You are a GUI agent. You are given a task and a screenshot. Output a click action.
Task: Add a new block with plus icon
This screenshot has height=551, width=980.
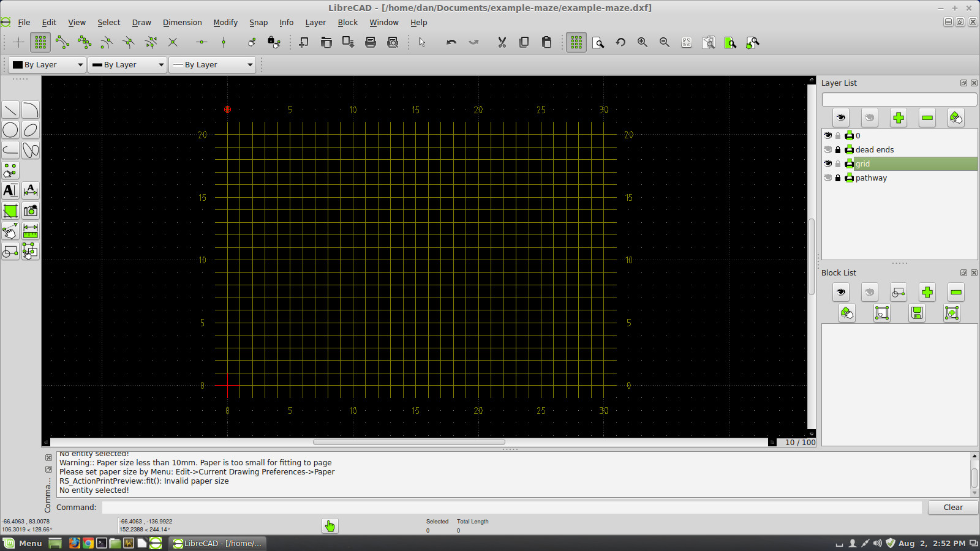(927, 292)
